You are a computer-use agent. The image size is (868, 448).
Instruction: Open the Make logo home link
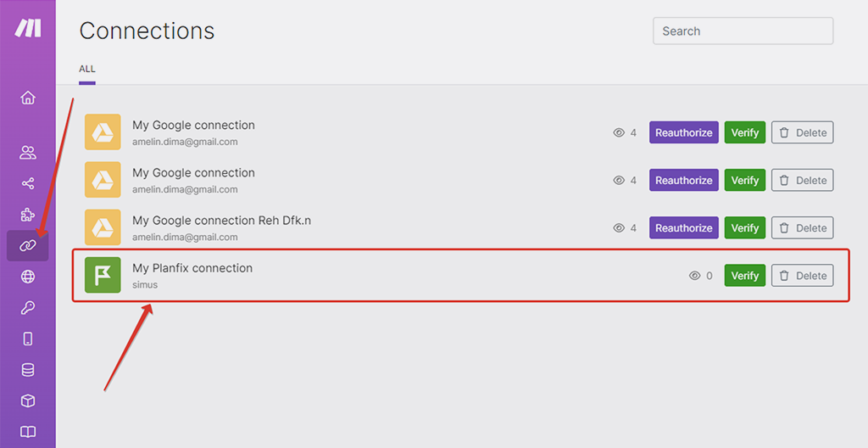coord(28,28)
